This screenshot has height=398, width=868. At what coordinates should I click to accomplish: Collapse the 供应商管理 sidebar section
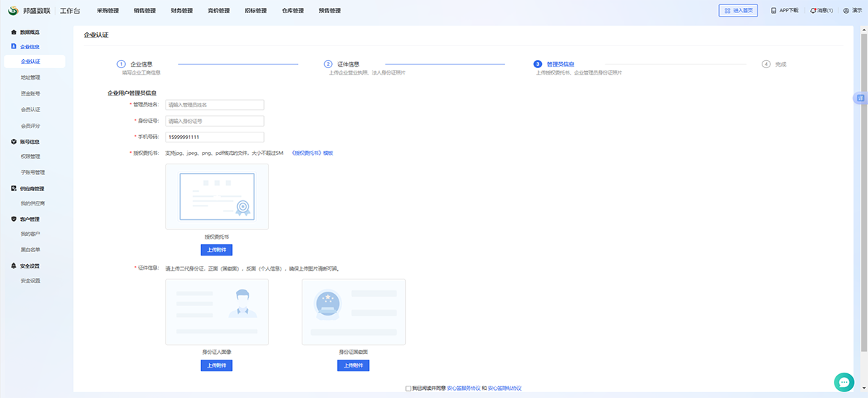point(33,189)
